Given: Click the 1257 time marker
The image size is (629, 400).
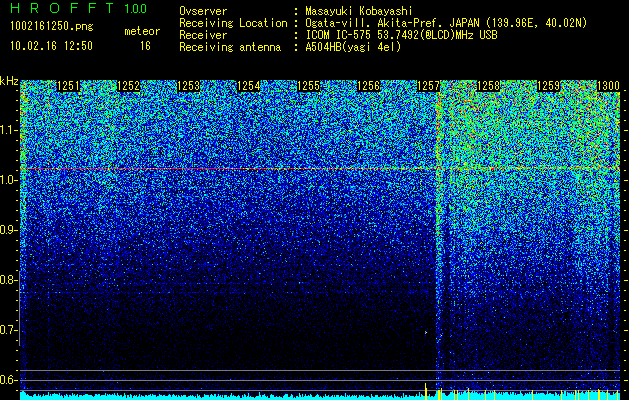Looking at the screenshot, I should tap(428, 86).
